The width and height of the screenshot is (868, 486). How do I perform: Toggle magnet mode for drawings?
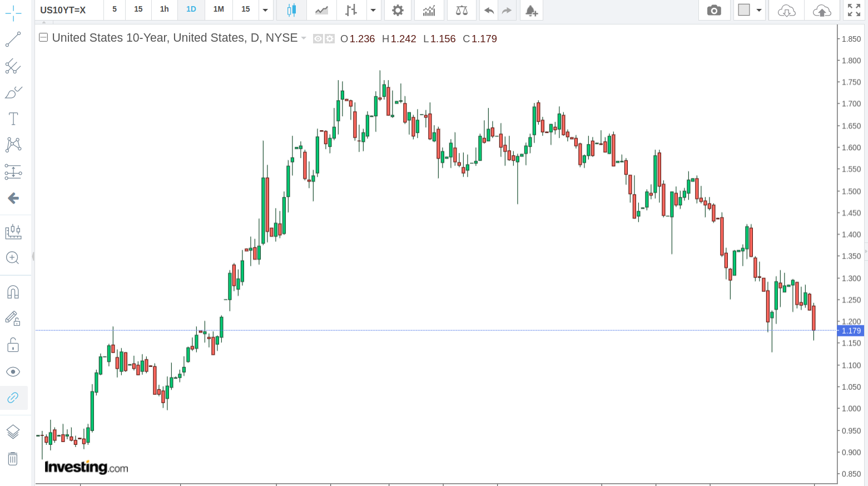point(13,292)
